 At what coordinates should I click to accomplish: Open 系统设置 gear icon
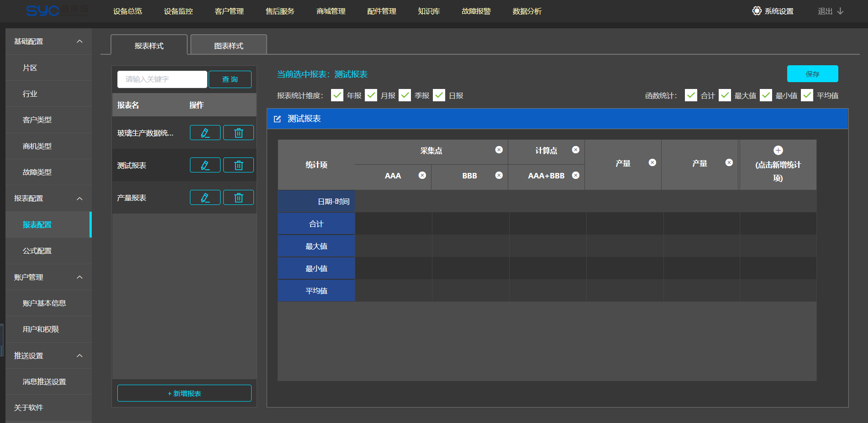(x=757, y=11)
